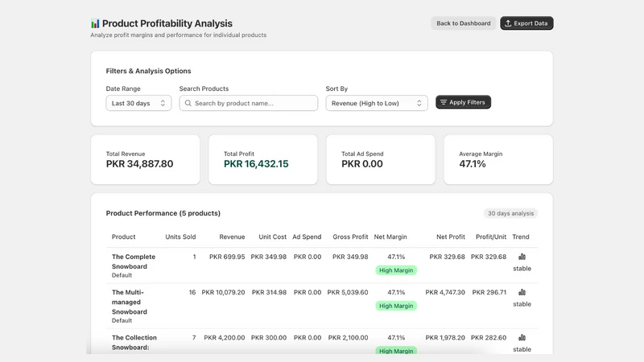Click the Net Profit column header

coord(451,237)
